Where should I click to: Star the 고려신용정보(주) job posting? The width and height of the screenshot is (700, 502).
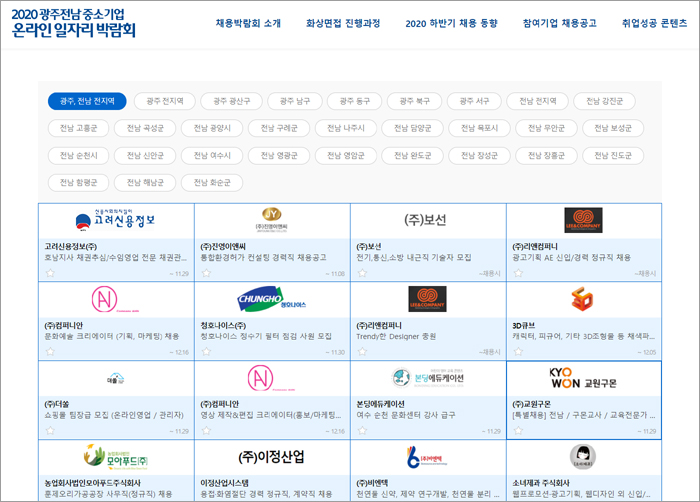50,273
